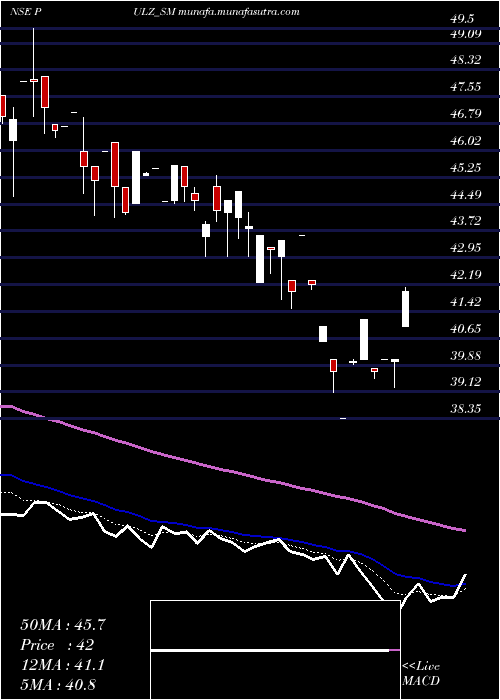Viewport: 500px width, 700px height.
Task: Click the 49.09 price axis label
Action: click(465, 33)
